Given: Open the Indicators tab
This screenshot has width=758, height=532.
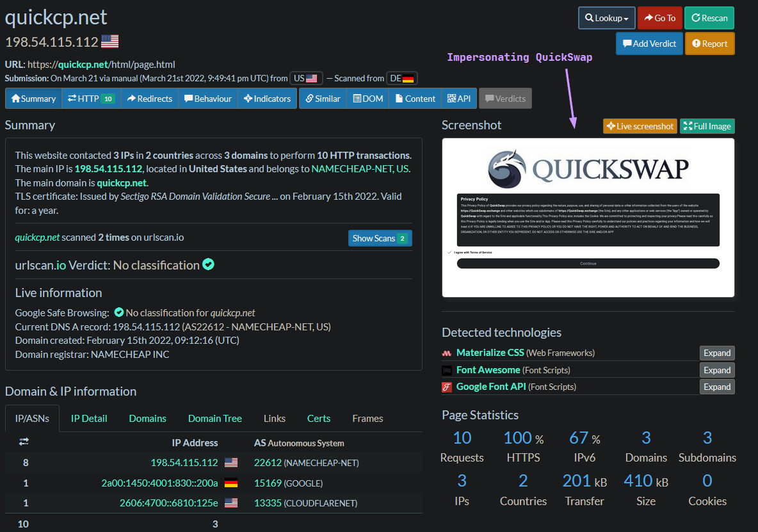Looking at the screenshot, I should click(x=268, y=99).
